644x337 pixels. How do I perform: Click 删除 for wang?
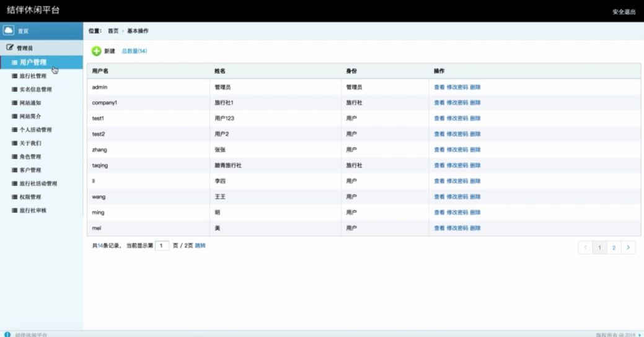475,196
